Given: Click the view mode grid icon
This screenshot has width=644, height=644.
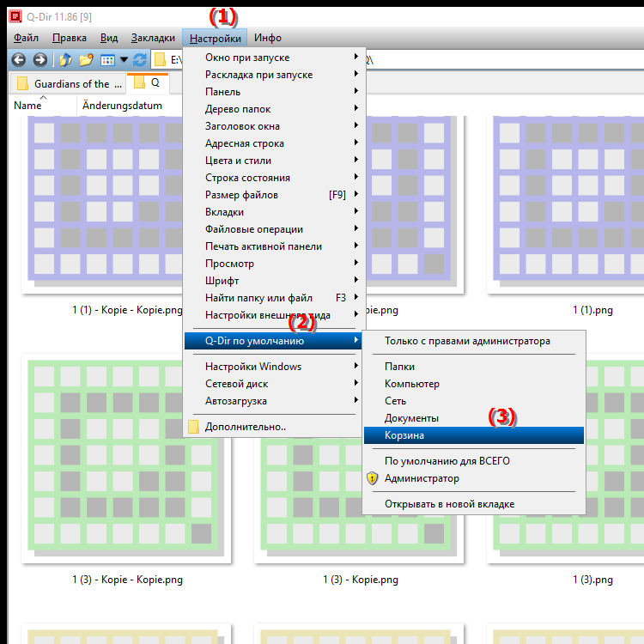Looking at the screenshot, I should click(x=107, y=60).
